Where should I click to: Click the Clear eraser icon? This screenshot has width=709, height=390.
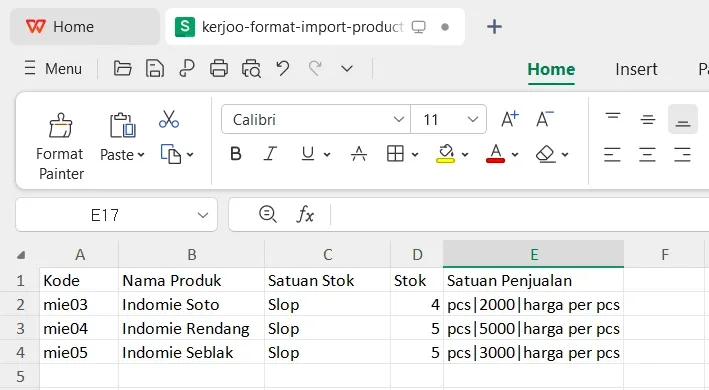pos(545,154)
